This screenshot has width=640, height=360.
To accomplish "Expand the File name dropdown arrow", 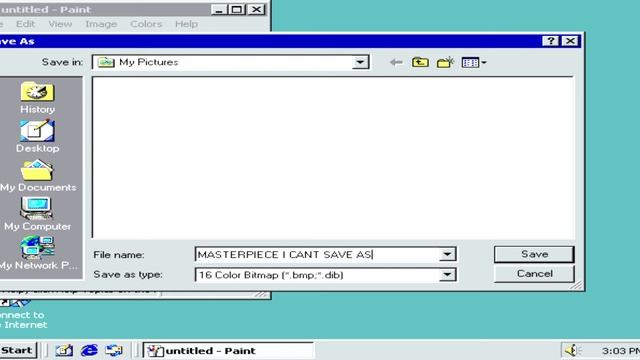I will tap(447, 254).
